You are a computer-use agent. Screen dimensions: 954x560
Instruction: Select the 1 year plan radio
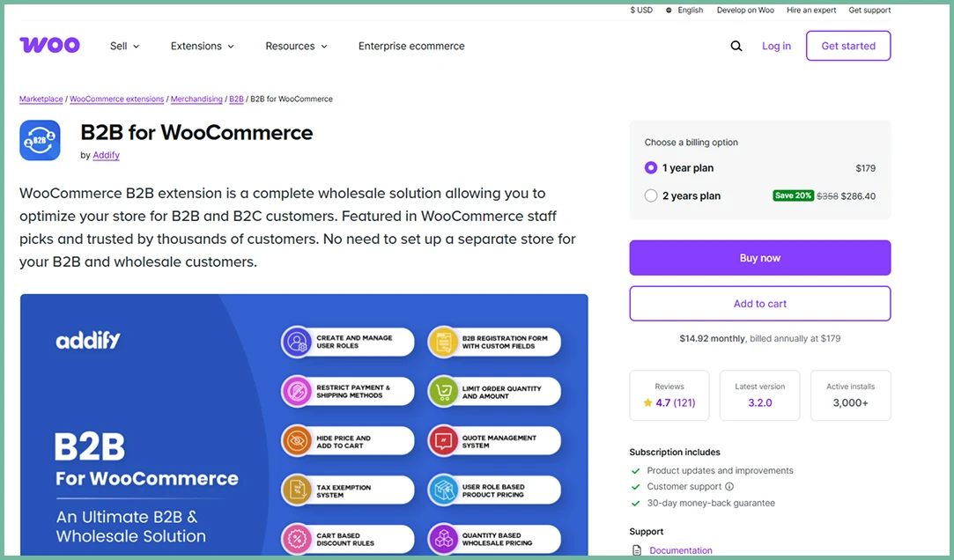(x=650, y=168)
